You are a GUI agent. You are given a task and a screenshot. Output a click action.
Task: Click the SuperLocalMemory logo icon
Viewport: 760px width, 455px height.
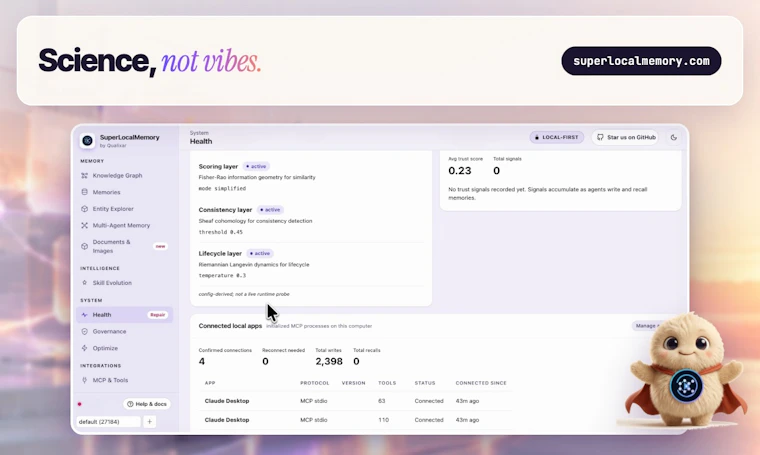tap(87, 141)
